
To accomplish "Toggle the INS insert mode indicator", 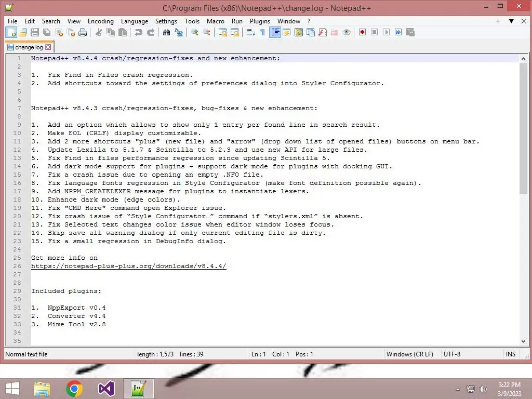I will [x=511, y=354].
